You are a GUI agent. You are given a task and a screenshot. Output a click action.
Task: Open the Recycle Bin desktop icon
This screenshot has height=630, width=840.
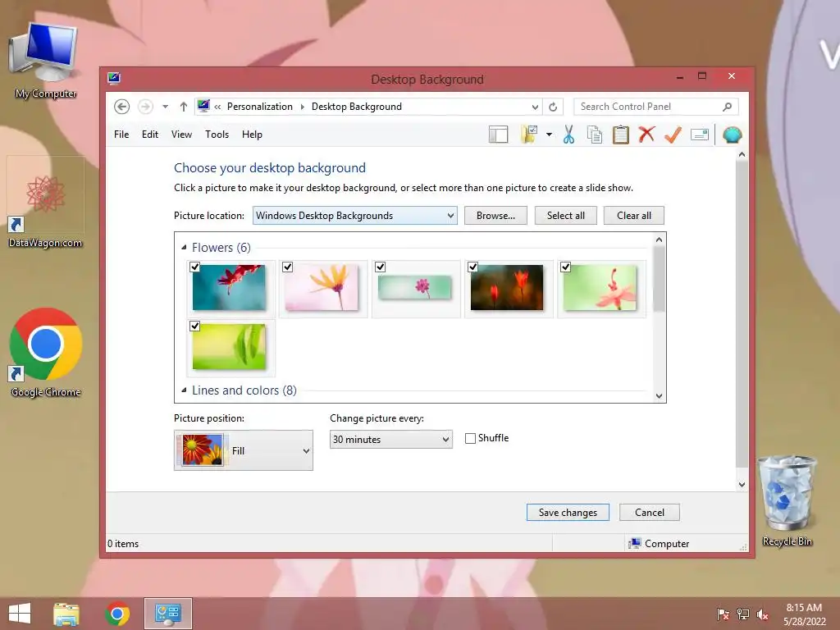tap(787, 501)
